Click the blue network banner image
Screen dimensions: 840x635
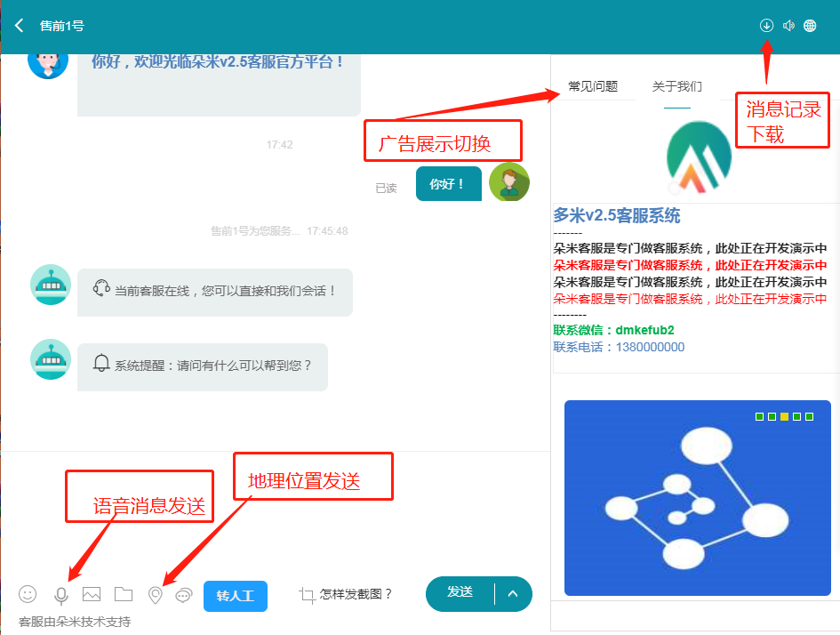click(698, 498)
